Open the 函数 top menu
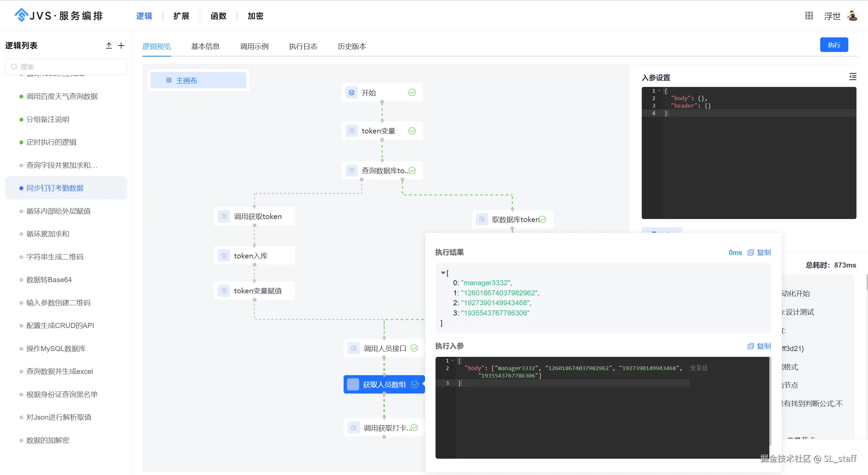This screenshot has height=475, width=868. (x=218, y=16)
